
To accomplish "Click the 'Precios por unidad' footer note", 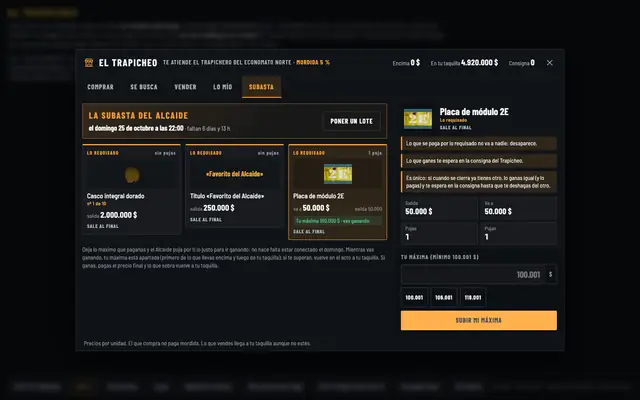I will pos(197,343).
